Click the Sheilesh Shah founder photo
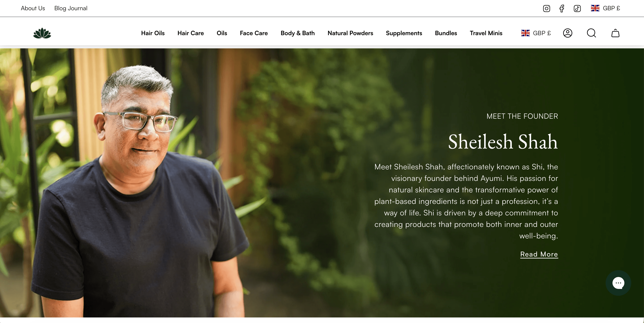This screenshot has height=323, width=644. coord(140,190)
